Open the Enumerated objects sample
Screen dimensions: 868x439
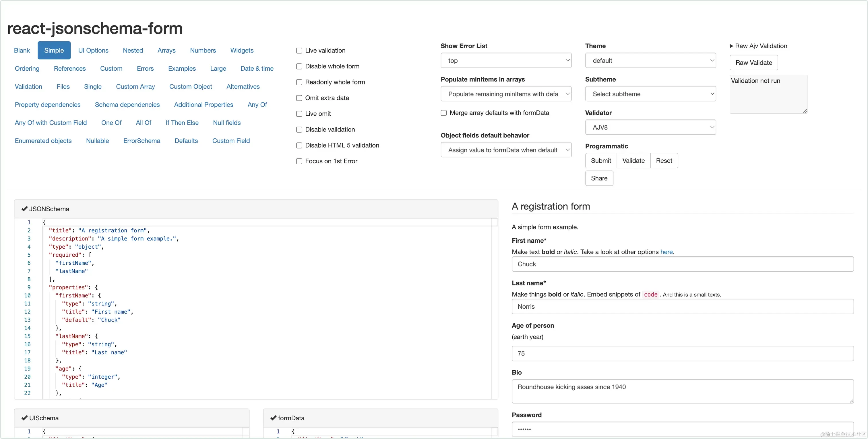click(43, 141)
